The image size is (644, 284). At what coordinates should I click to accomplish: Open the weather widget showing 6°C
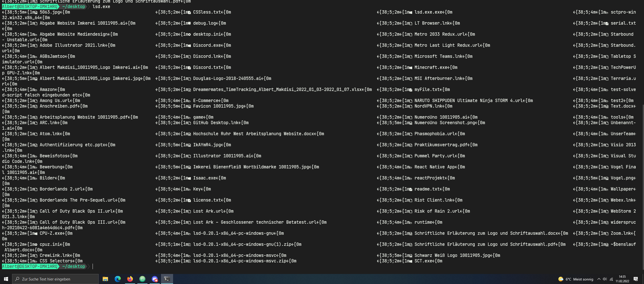click(x=576, y=279)
